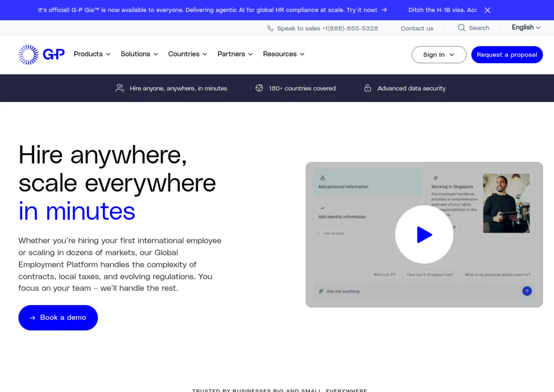Close the announcement banner with the X

point(487,10)
